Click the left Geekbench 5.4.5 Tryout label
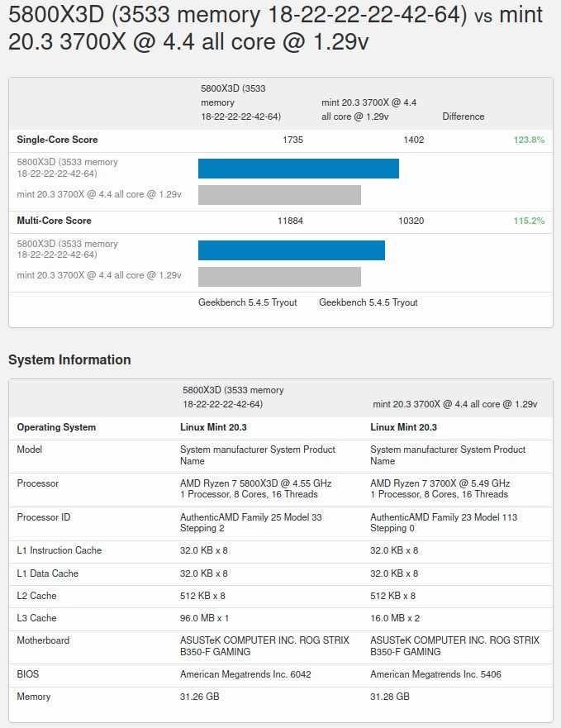Image resolution: width=561 pixels, height=728 pixels. pyautogui.click(x=247, y=302)
